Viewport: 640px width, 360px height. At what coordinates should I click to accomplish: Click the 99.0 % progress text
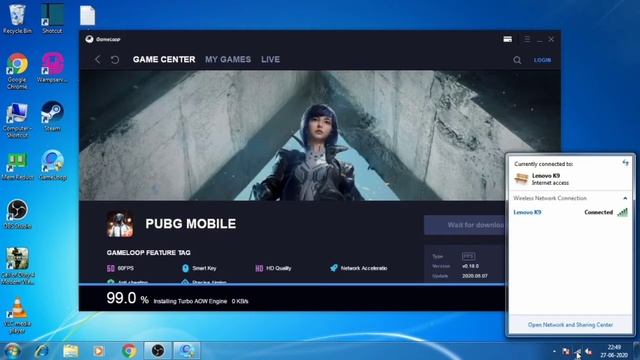[x=127, y=299]
